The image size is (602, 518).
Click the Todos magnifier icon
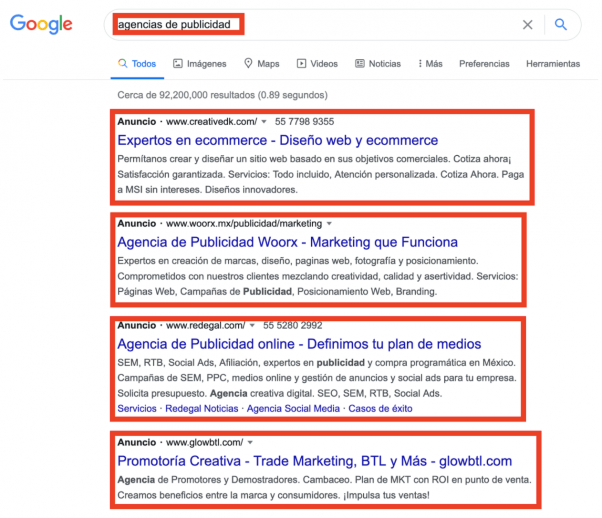(x=122, y=63)
